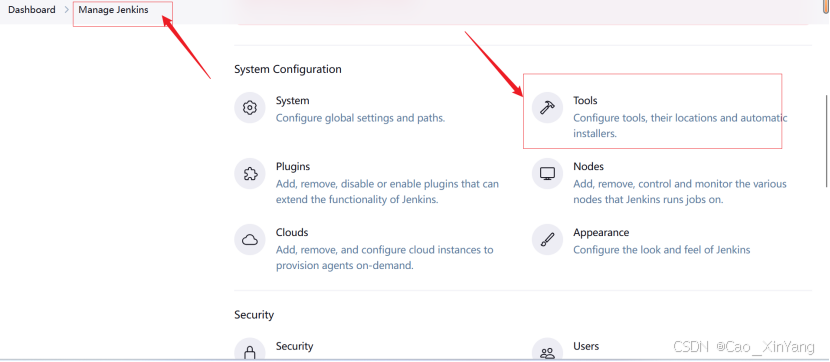Image resolution: width=830 pixels, height=362 pixels.
Task: Open the Tools title link
Action: [585, 101]
